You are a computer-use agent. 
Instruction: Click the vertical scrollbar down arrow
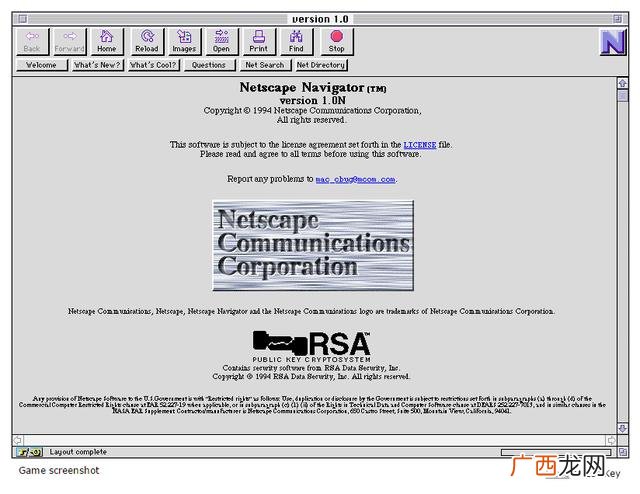pyautogui.click(x=622, y=428)
